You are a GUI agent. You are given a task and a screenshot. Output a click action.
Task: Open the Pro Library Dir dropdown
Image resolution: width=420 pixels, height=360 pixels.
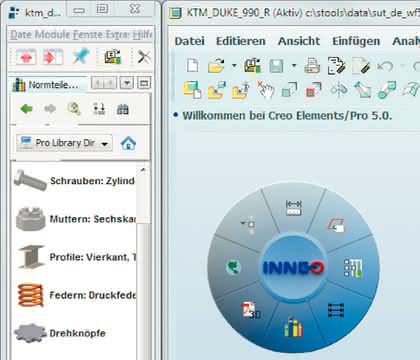pos(64,143)
